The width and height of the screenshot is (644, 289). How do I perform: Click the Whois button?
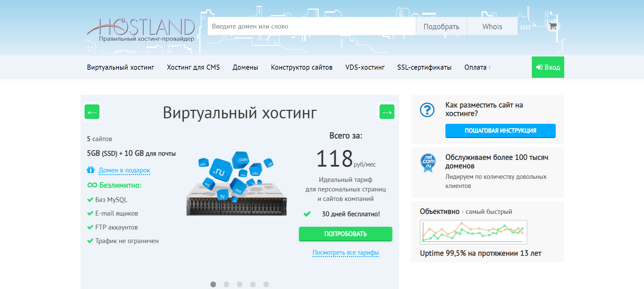492,26
